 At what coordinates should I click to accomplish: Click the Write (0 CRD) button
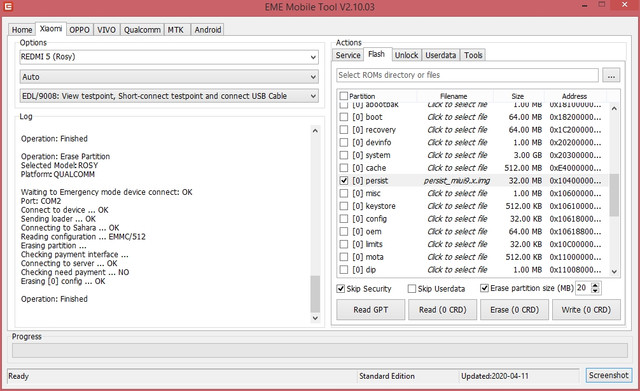tap(586, 310)
